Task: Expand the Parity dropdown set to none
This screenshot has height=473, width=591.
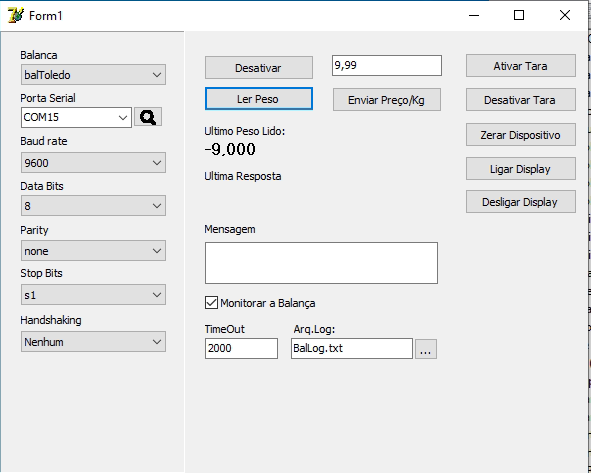Action: 93,251
